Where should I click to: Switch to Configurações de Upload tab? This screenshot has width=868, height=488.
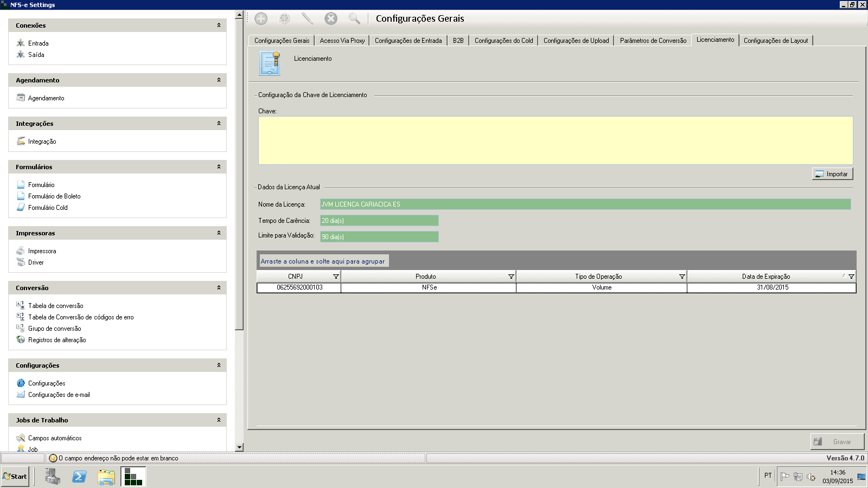click(576, 41)
